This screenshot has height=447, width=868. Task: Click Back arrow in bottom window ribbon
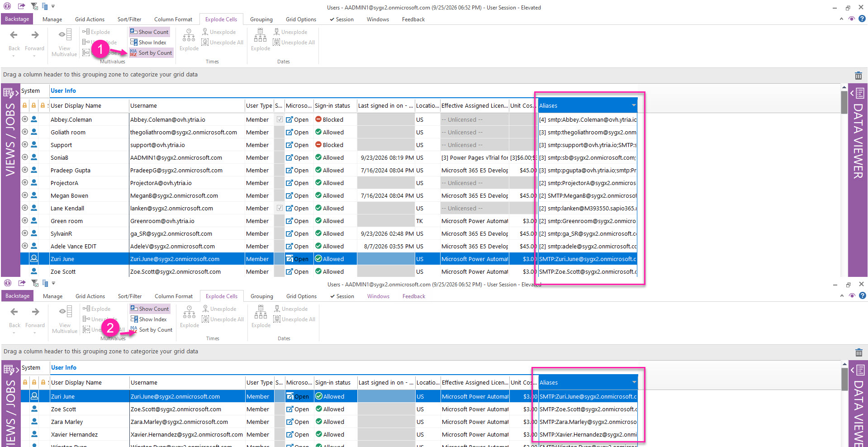pyautogui.click(x=14, y=312)
